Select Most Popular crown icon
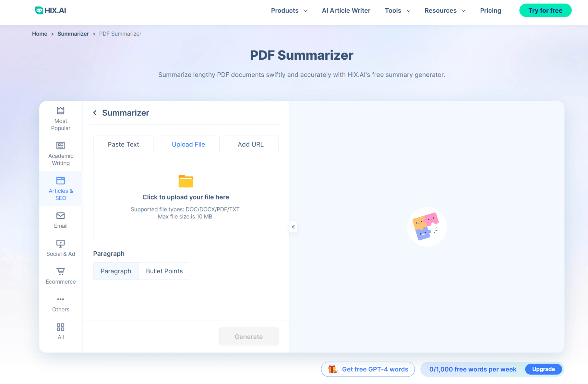 coord(61,110)
